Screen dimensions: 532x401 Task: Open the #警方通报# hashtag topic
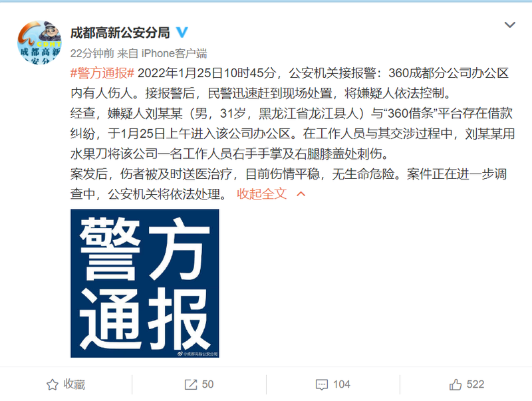[x=102, y=73]
